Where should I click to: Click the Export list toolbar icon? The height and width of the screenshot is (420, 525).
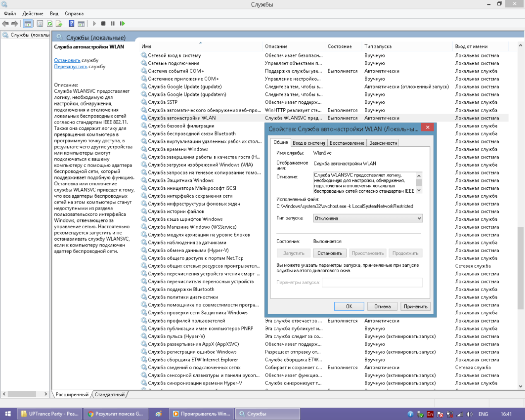click(x=59, y=23)
